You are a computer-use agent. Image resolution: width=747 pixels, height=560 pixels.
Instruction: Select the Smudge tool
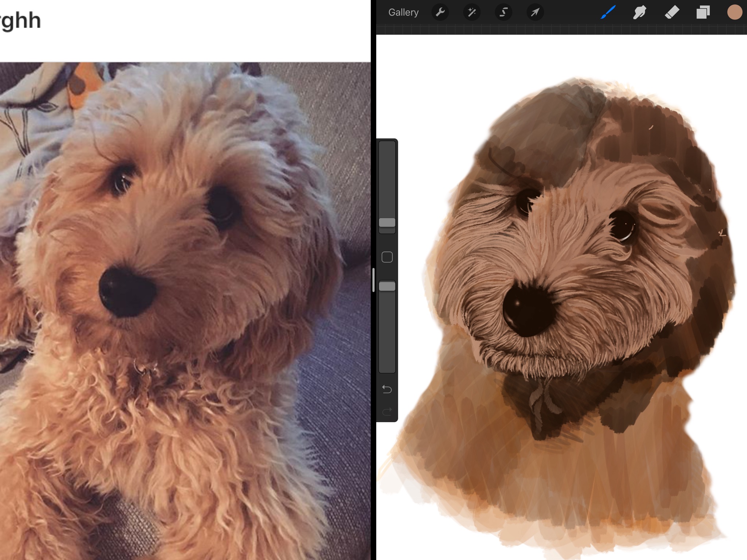(639, 12)
